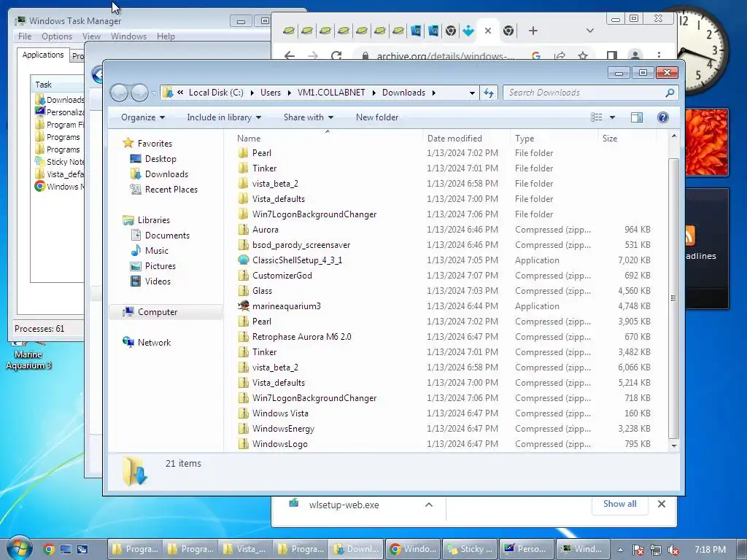747x560 pixels.
Task: Click the taskbar clock showing 7:18 PM
Action: click(710, 550)
